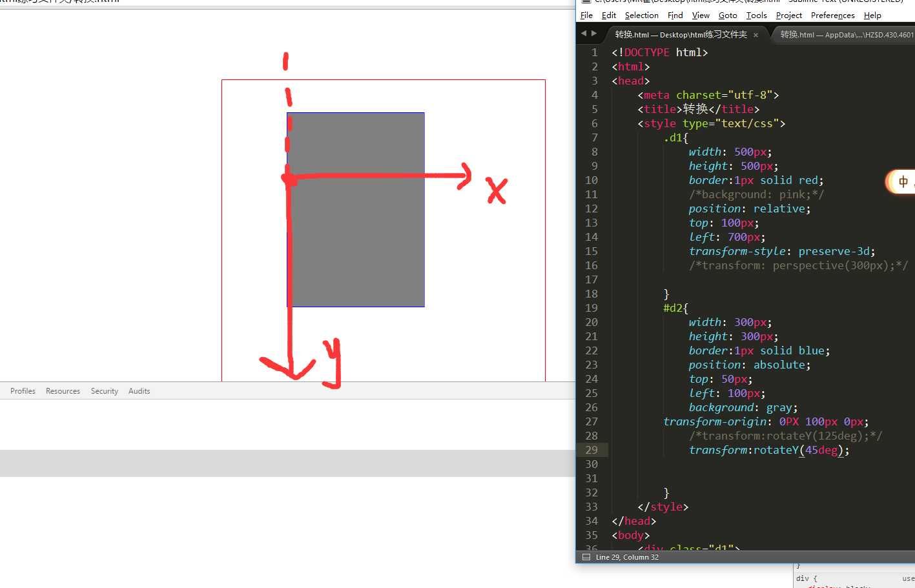915x588 pixels.
Task: Open the Goto menu
Action: [x=728, y=15]
